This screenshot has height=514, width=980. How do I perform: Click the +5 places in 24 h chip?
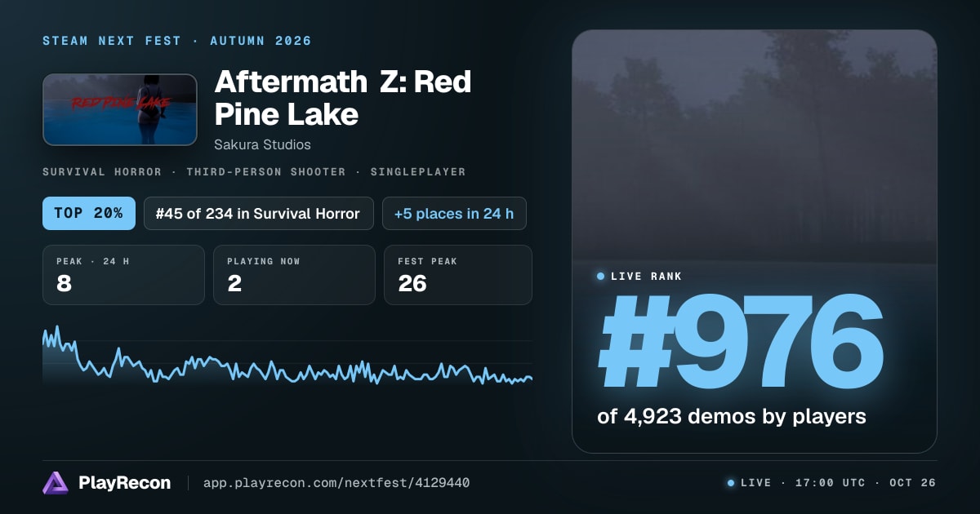454,214
